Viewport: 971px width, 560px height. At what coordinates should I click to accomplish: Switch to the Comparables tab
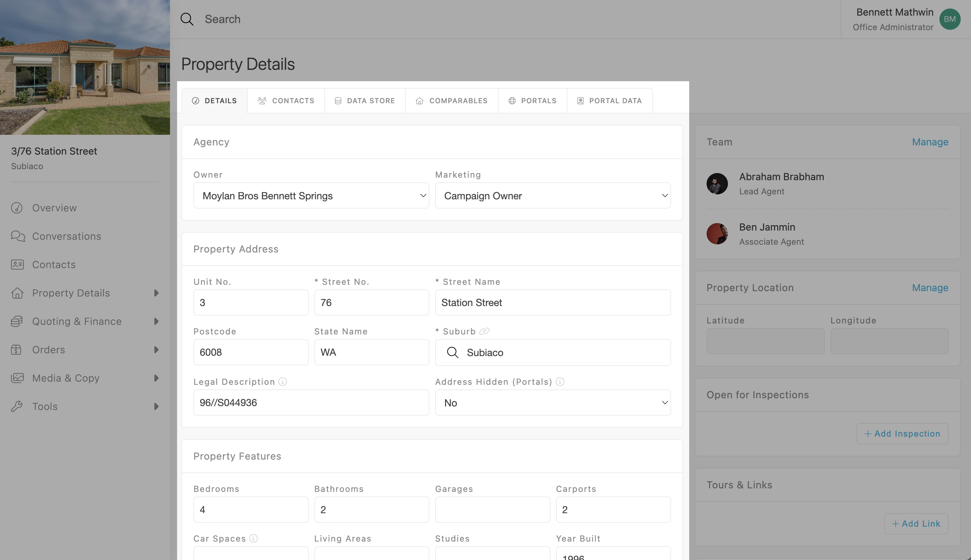coord(451,101)
